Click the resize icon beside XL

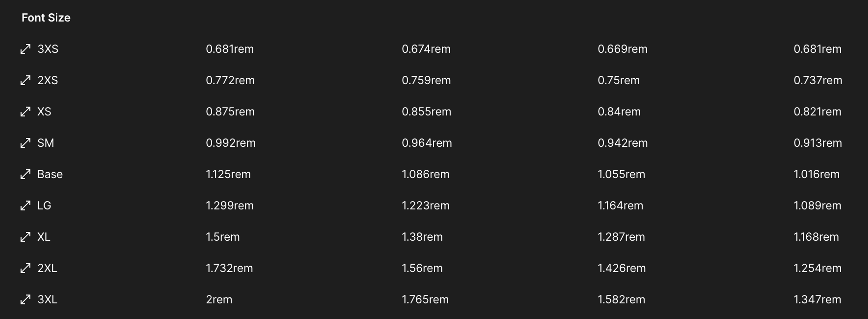click(x=25, y=237)
